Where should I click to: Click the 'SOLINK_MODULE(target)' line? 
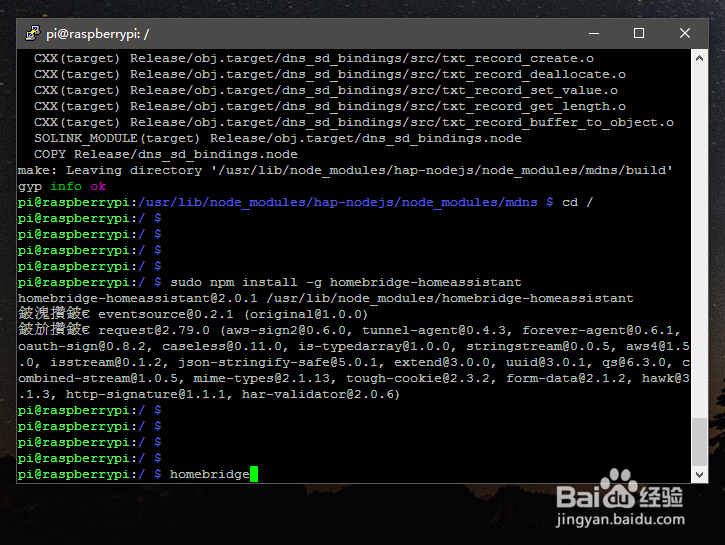pyautogui.click(x=277, y=138)
